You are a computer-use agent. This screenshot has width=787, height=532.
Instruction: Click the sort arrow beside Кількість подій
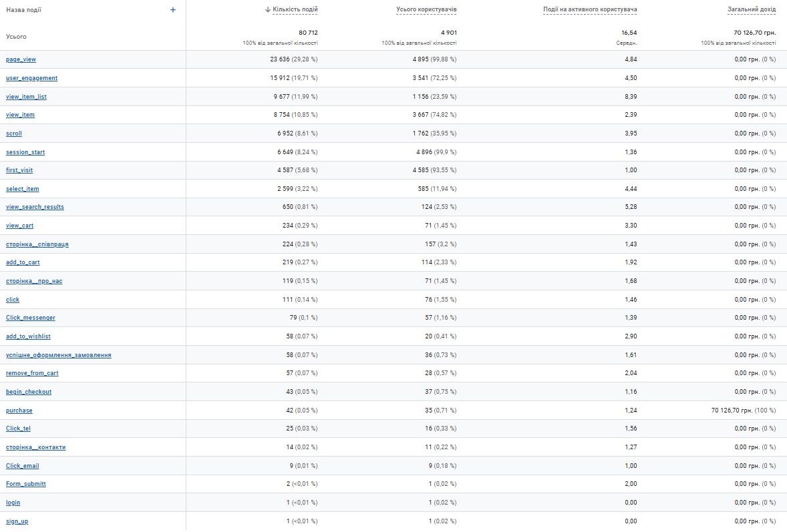pyautogui.click(x=267, y=9)
